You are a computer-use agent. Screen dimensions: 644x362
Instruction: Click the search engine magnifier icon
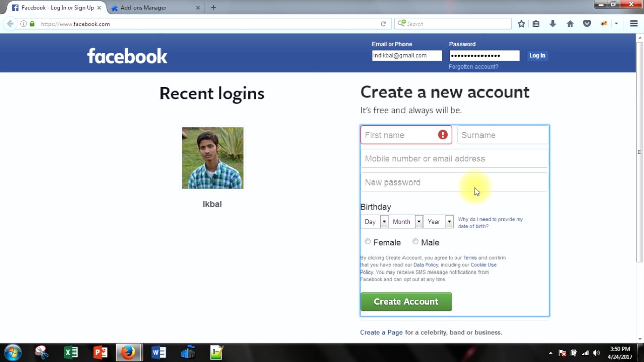pyautogui.click(x=401, y=23)
